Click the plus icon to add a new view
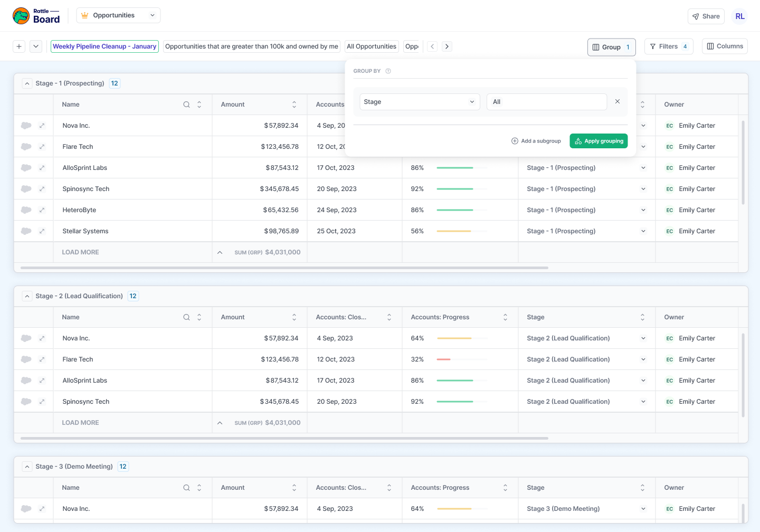Viewport: 760px width, 532px height. point(19,46)
